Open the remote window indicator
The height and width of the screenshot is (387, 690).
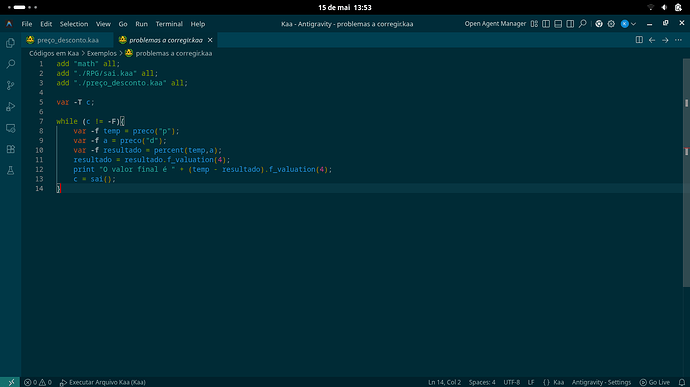coord(11,382)
